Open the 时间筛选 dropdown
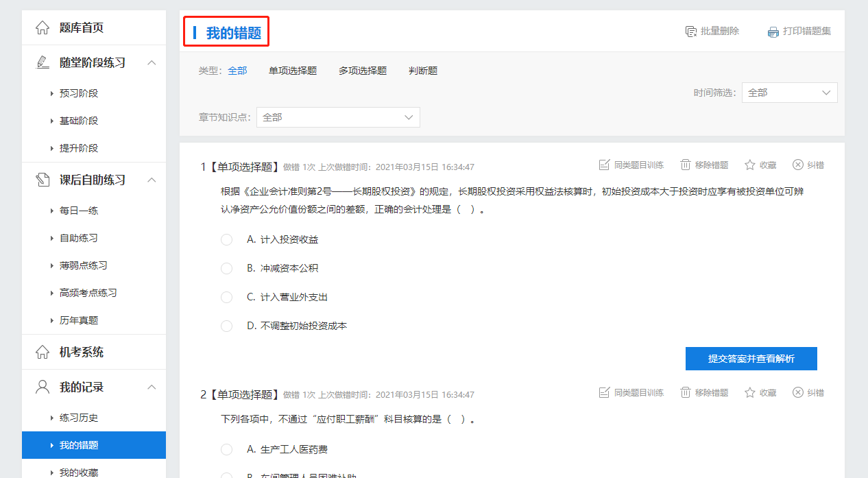This screenshot has height=478, width=868. pyautogui.click(x=789, y=92)
